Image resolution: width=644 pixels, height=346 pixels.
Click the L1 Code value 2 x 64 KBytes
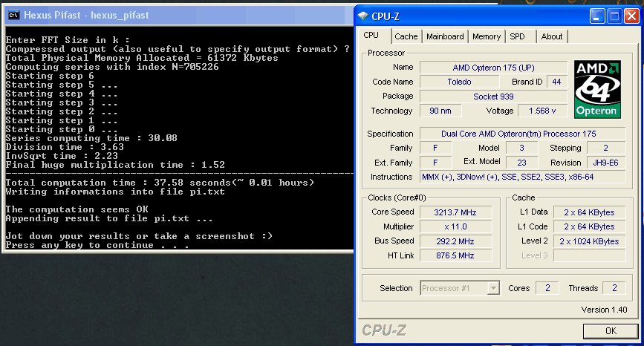pyautogui.click(x=589, y=226)
